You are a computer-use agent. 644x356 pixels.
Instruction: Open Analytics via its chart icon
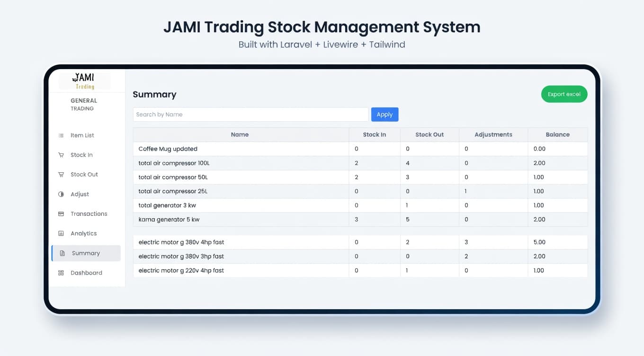pos(61,233)
